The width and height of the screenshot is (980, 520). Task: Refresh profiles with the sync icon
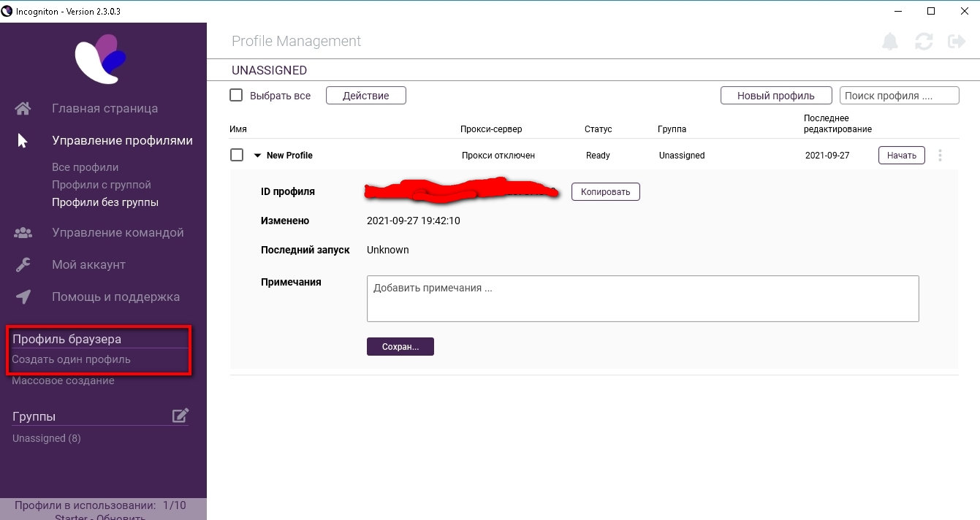pyautogui.click(x=924, y=42)
